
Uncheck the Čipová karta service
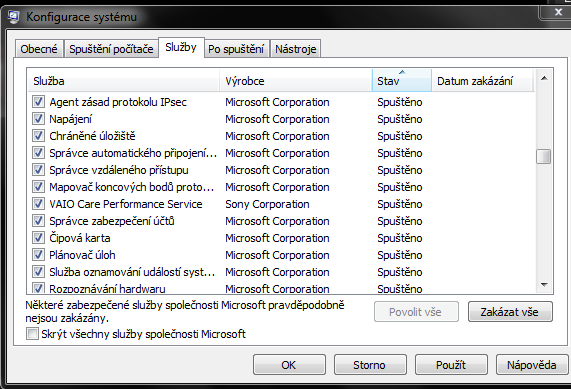click(x=38, y=237)
